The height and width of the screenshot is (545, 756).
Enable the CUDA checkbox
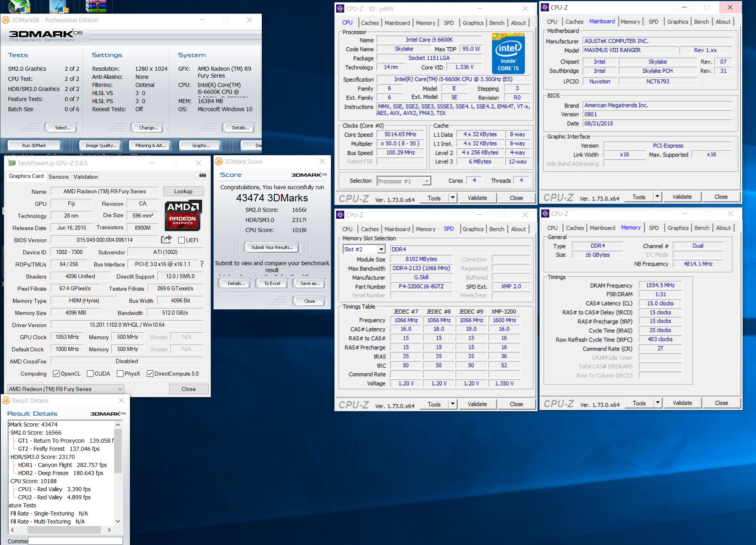(x=90, y=374)
